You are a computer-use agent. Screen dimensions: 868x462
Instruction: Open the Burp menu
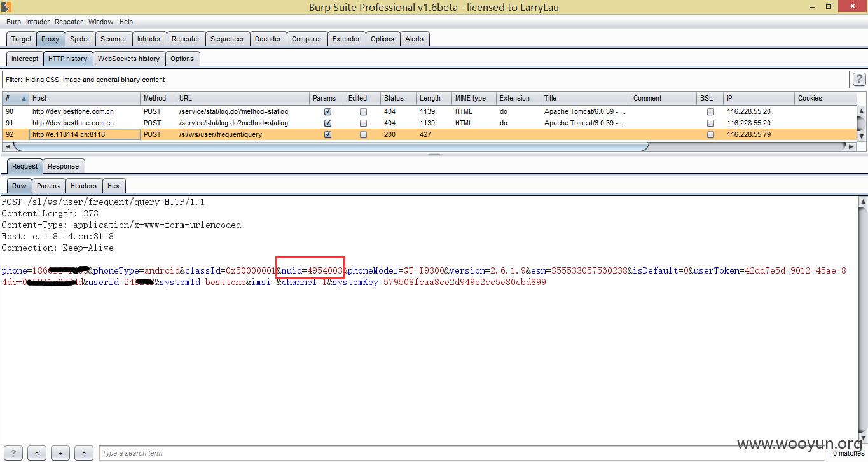(x=13, y=22)
